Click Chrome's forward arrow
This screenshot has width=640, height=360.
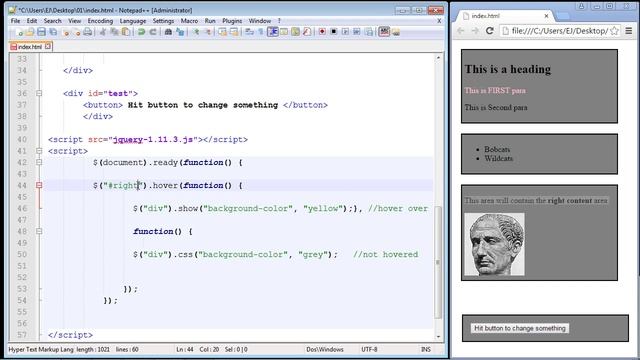click(x=475, y=31)
